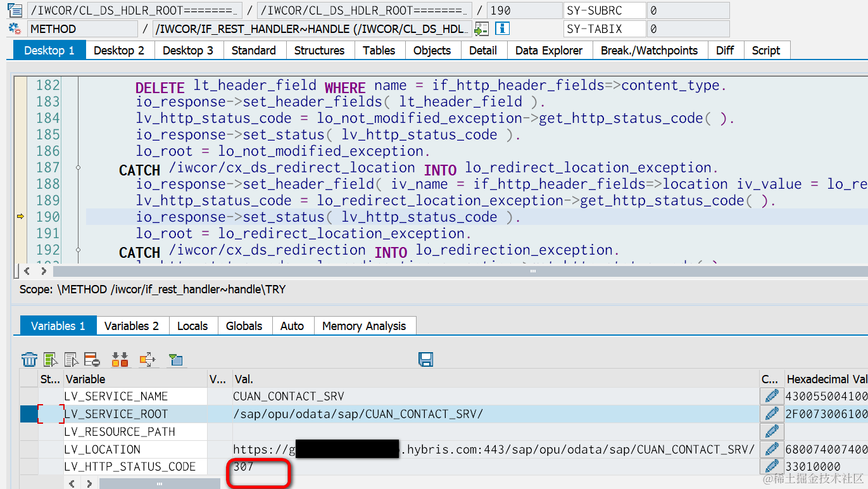Click the value 307 in the table
This screenshot has width=868, height=489.
243,467
